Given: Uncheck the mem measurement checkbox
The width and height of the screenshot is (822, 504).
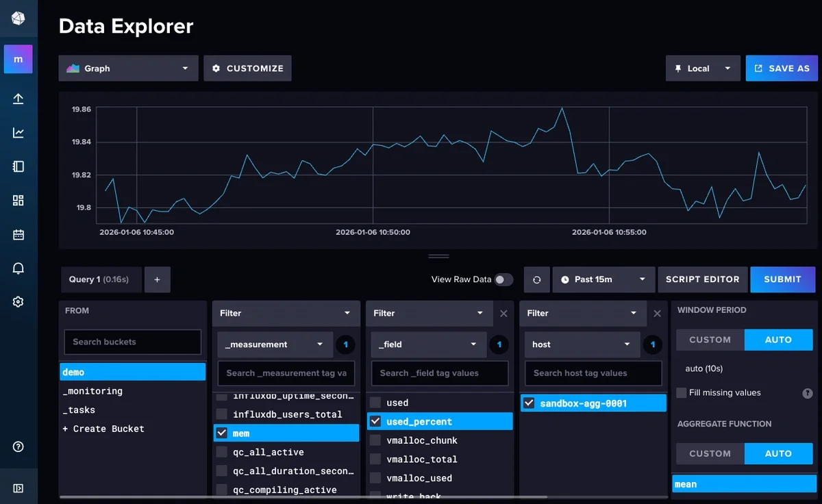Looking at the screenshot, I should click(x=222, y=433).
